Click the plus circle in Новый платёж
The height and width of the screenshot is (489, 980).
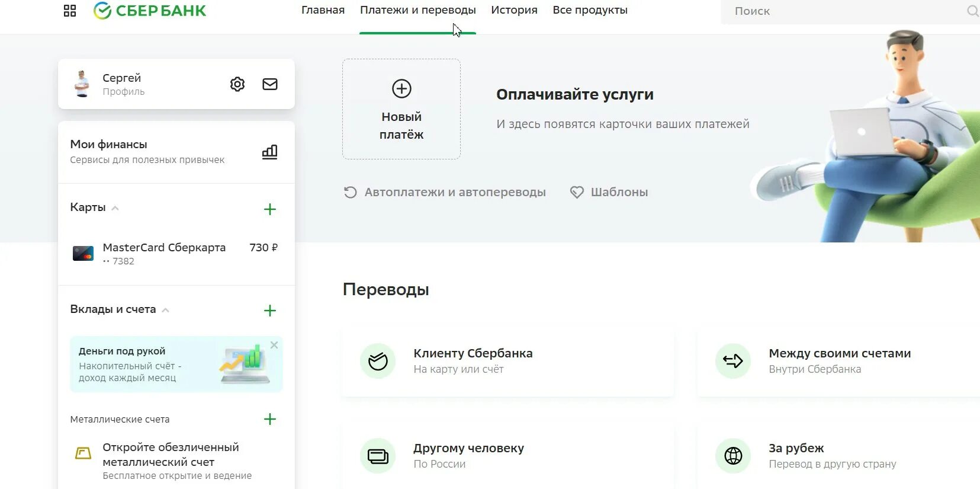(401, 88)
